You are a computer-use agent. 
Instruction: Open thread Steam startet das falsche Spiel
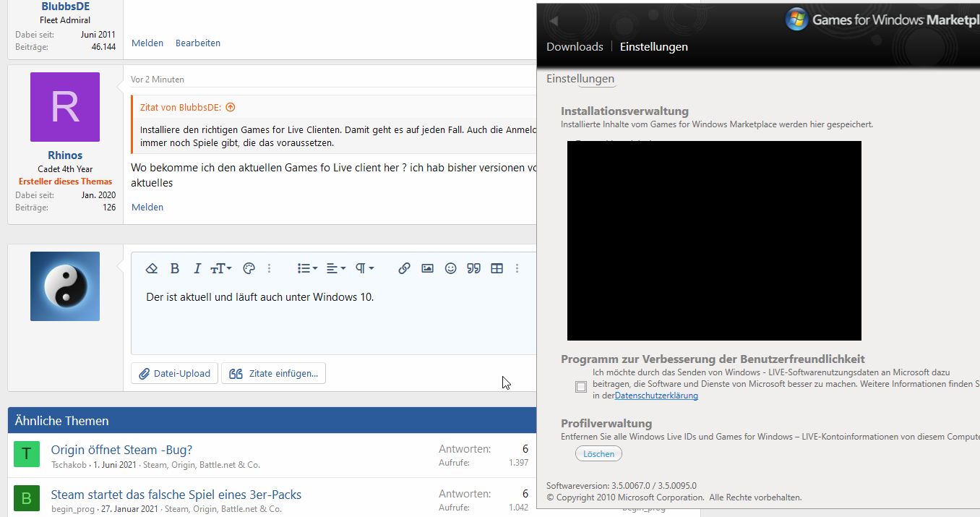[176, 495]
